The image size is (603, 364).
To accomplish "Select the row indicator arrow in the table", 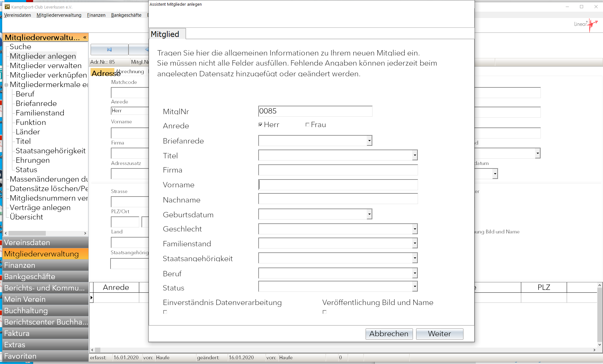I will [92, 297].
